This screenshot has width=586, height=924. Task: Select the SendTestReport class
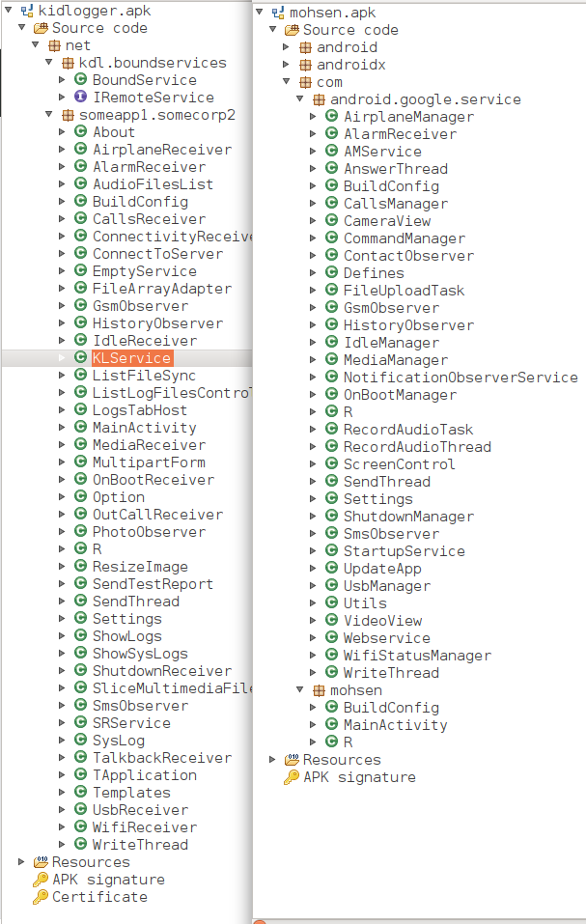point(153,584)
